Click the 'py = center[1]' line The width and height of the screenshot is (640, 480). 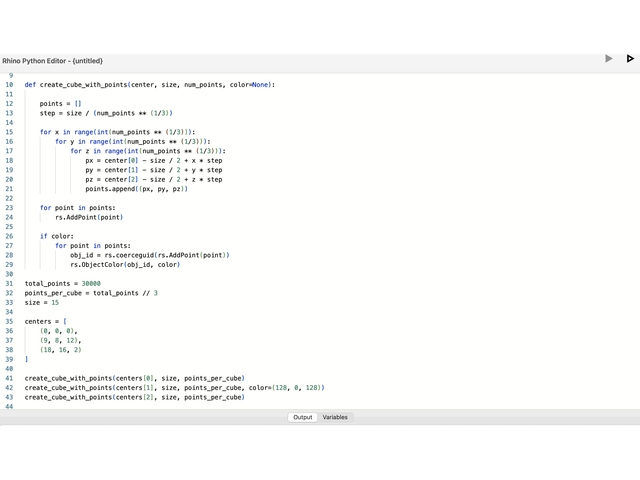tap(154, 170)
